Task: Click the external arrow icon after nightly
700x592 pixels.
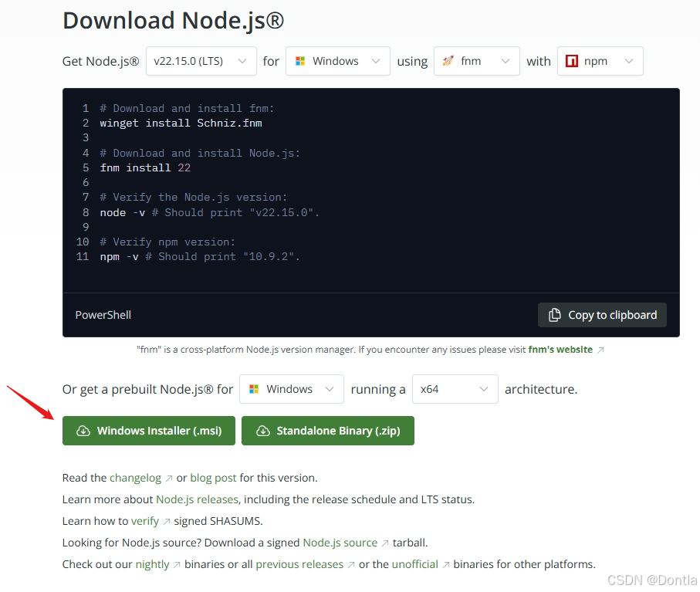Action: point(177,565)
